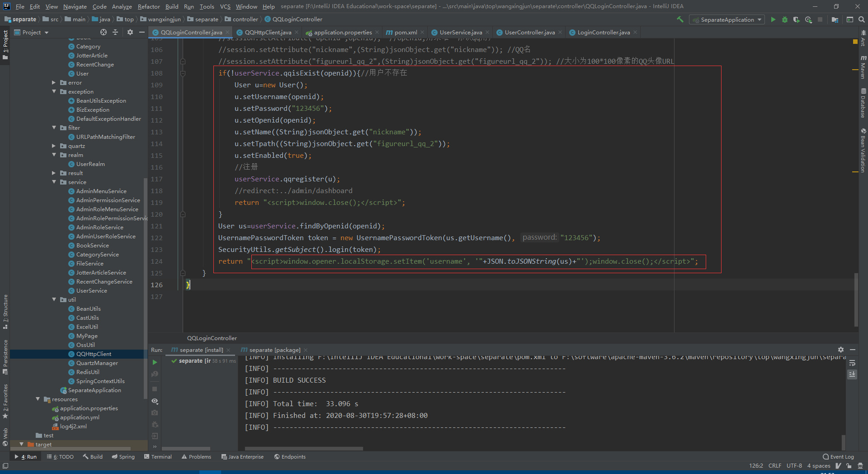
Task: Click the Run console horizontal scrollbar
Action: [303, 449]
